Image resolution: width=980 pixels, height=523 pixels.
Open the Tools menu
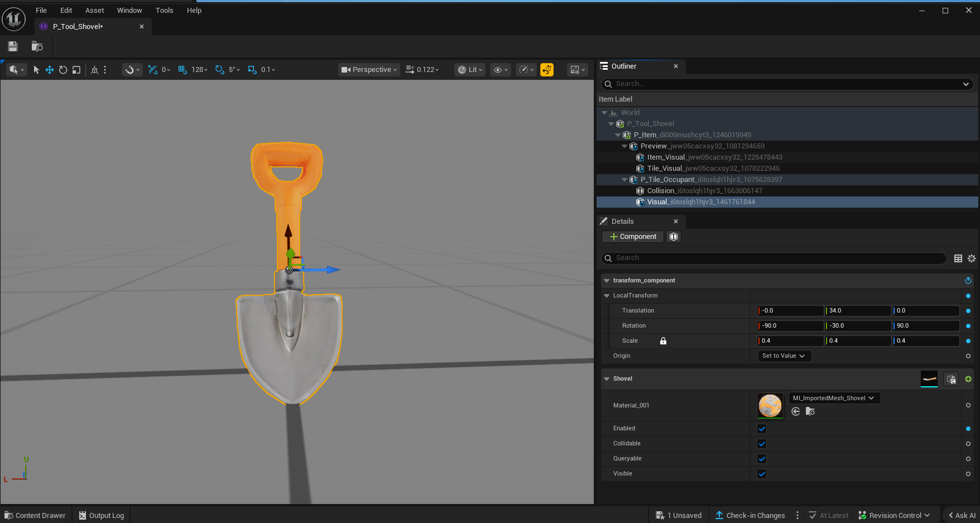pyautogui.click(x=164, y=11)
